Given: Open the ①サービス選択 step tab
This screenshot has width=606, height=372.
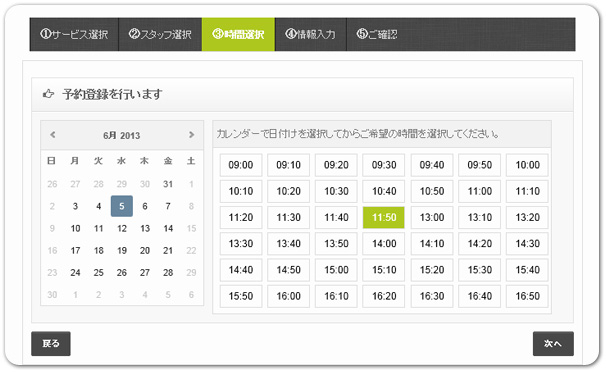Looking at the screenshot, I should 74,34.
